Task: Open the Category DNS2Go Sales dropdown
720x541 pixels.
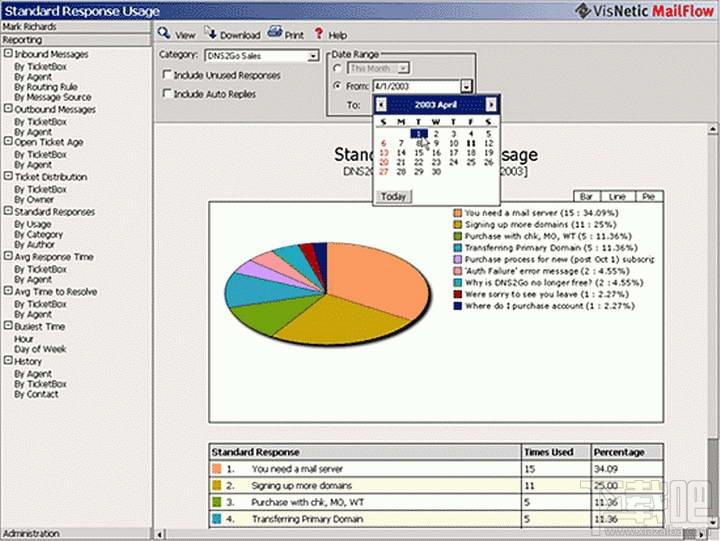Action: point(313,56)
